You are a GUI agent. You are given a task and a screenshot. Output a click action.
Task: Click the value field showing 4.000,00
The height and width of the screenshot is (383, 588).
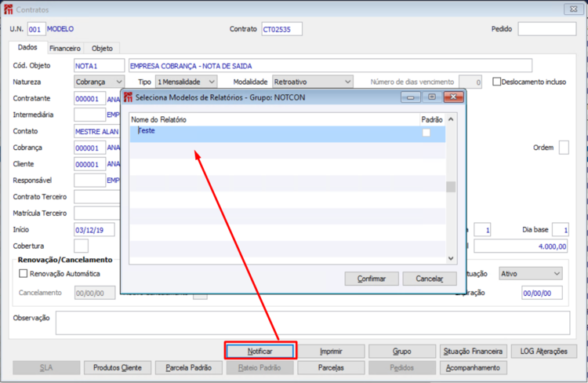point(521,246)
